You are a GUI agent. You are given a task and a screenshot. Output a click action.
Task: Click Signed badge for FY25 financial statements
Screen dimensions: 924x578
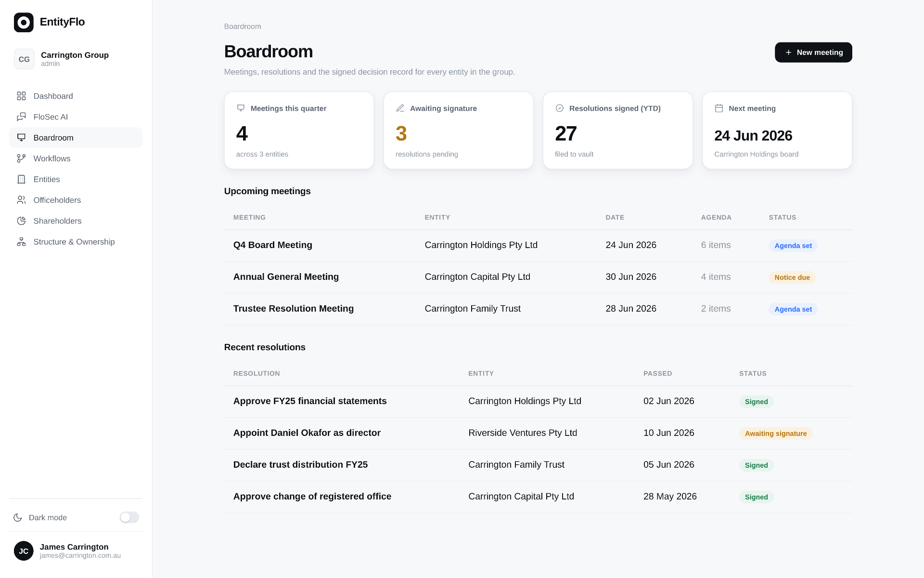coord(756,402)
